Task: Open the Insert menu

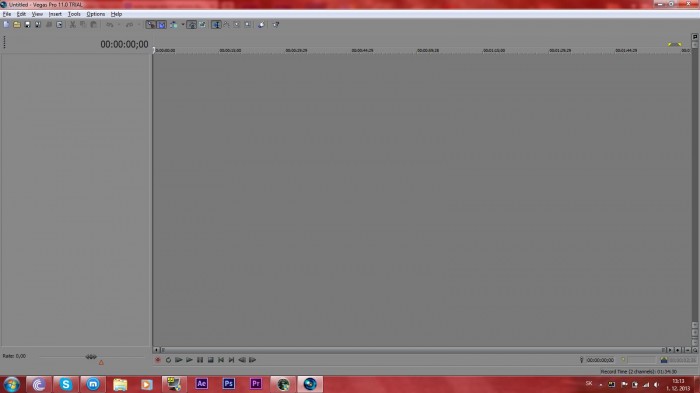Action: 55,14
